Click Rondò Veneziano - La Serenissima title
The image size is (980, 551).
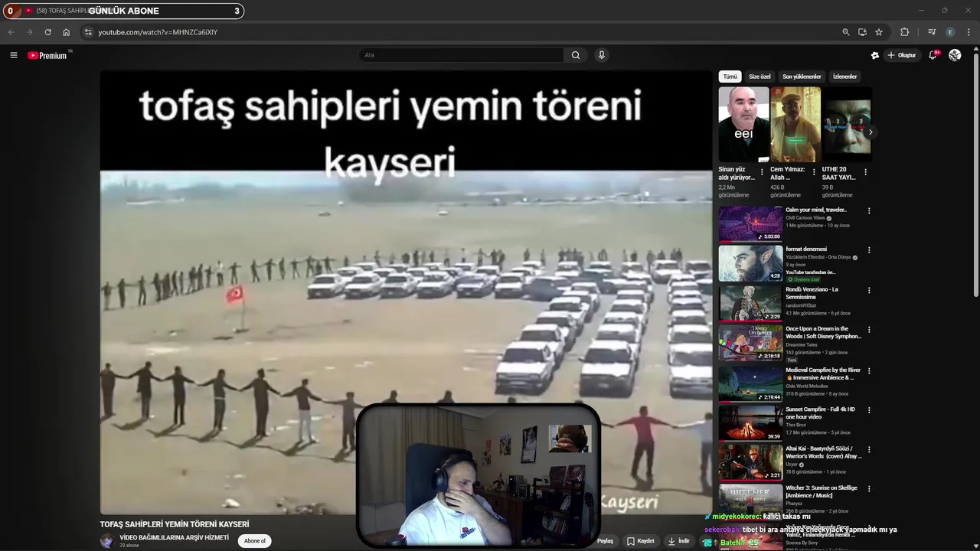point(812,293)
